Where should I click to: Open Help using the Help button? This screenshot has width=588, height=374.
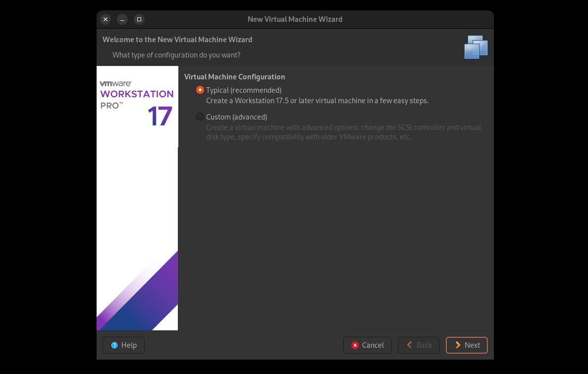point(123,345)
